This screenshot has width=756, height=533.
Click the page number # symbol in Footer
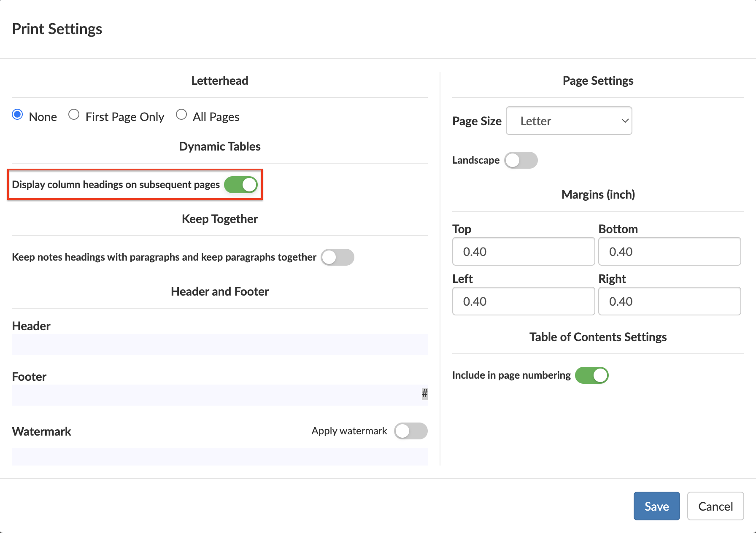(424, 394)
